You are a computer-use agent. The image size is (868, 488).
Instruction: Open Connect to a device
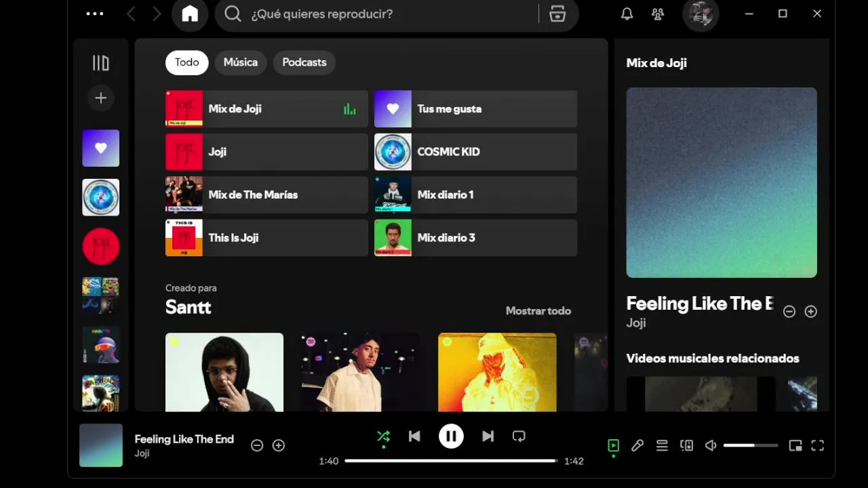tap(686, 445)
